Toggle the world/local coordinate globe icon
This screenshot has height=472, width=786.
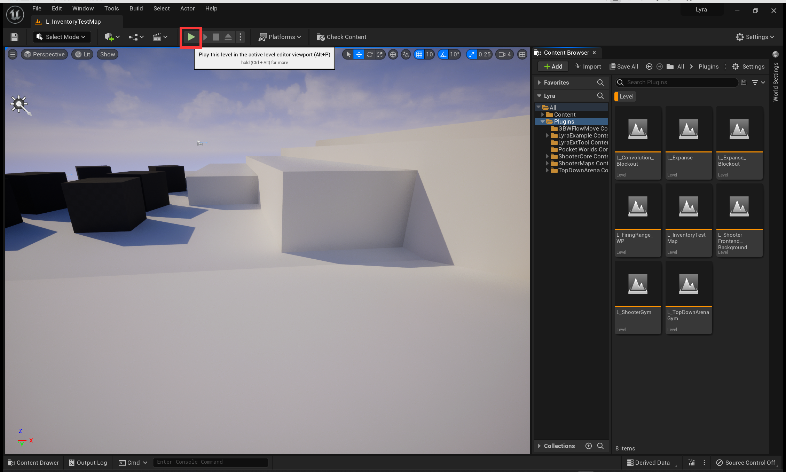click(393, 54)
